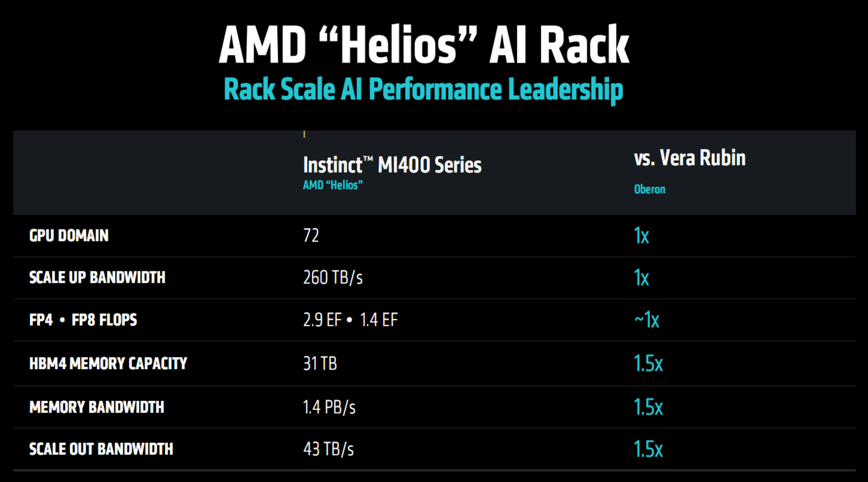
Task: Select the GPU DOMAIN row label
Action: [x=69, y=236]
